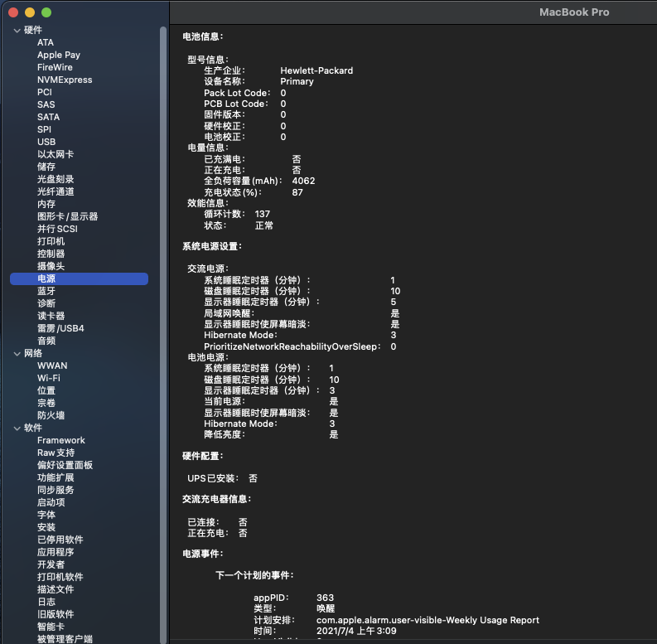Select 位置 under 网络
Viewport: 657px width, 644px height.
(x=46, y=390)
